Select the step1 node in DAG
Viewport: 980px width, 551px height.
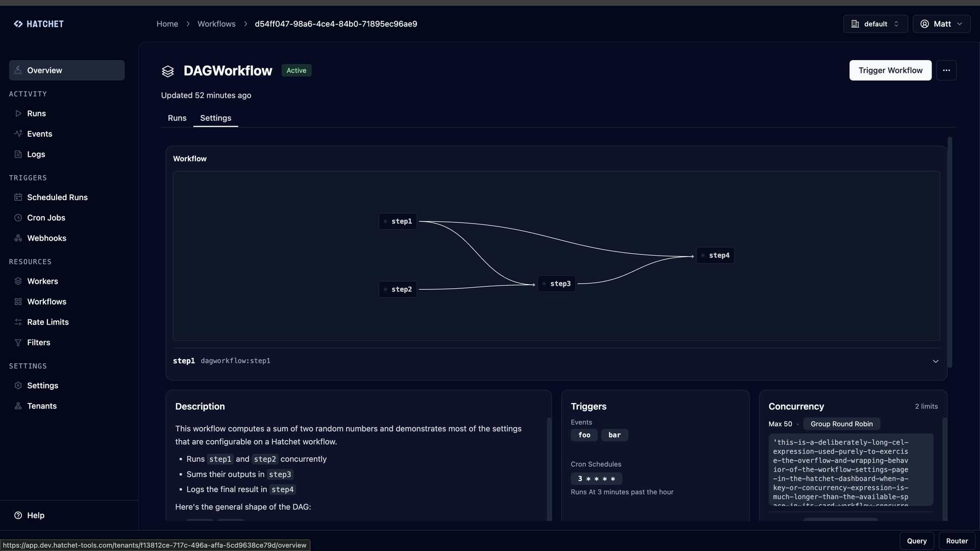click(398, 221)
